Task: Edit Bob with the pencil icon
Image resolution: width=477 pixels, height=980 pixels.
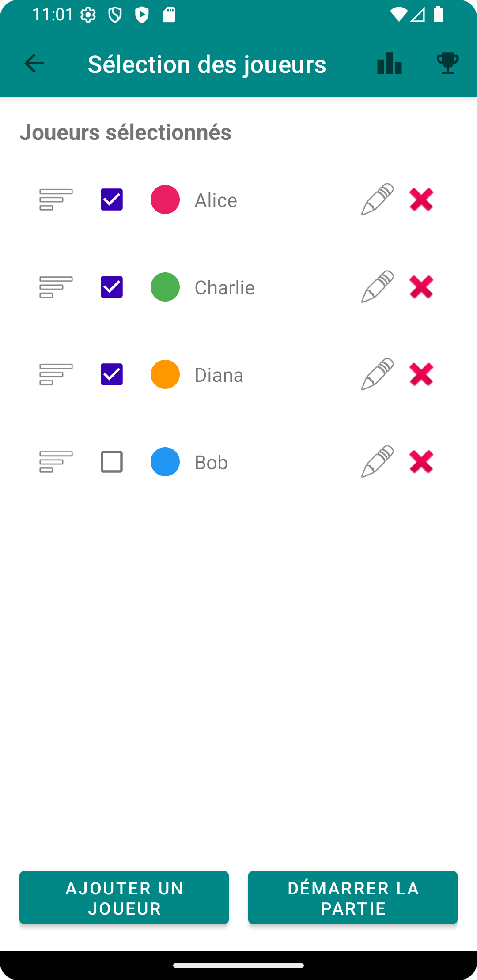Action: click(x=377, y=462)
